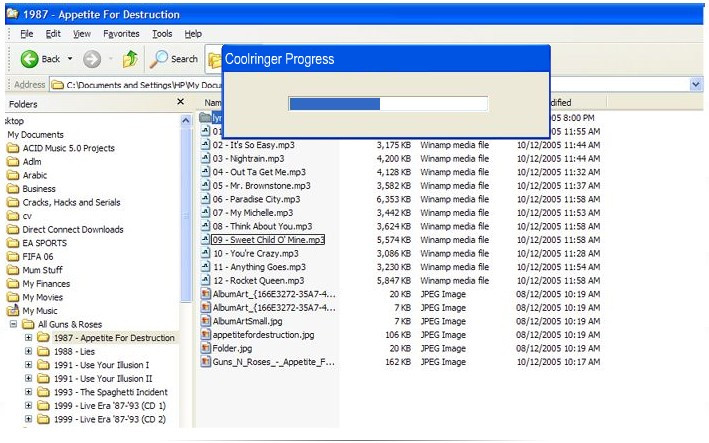Click the grey Forward arrow icon

(92, 59)
